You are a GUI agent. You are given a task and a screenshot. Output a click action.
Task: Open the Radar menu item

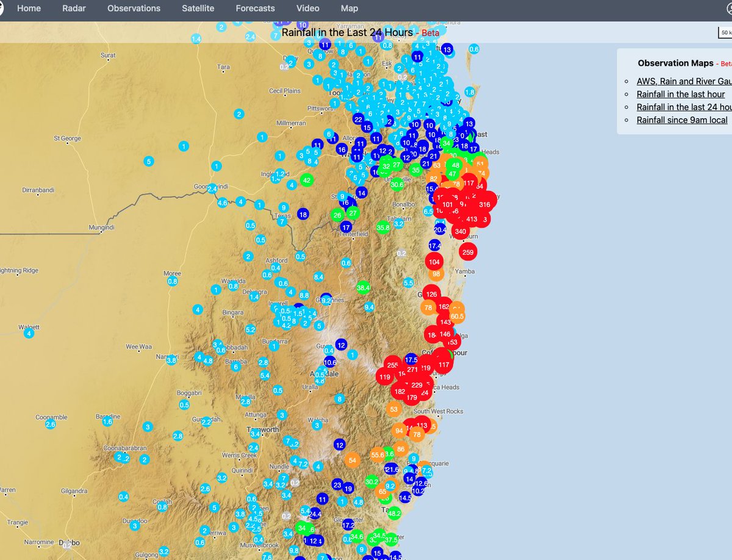coord(74,9)
